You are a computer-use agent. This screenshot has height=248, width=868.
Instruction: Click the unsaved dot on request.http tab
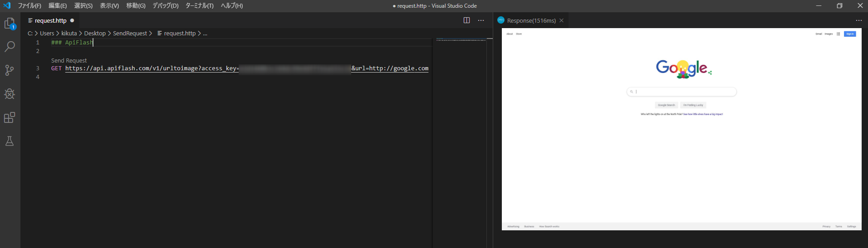click(72, 20)
